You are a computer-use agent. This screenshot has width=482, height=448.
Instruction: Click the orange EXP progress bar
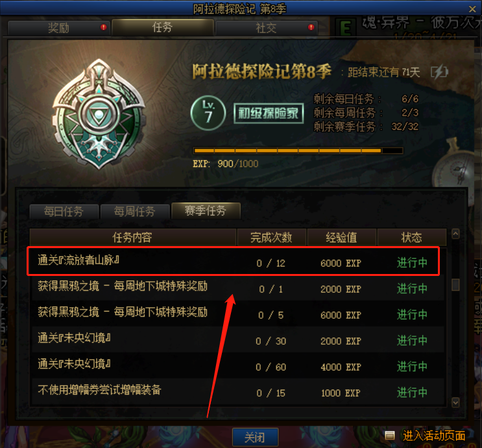[x=298, y=151]
